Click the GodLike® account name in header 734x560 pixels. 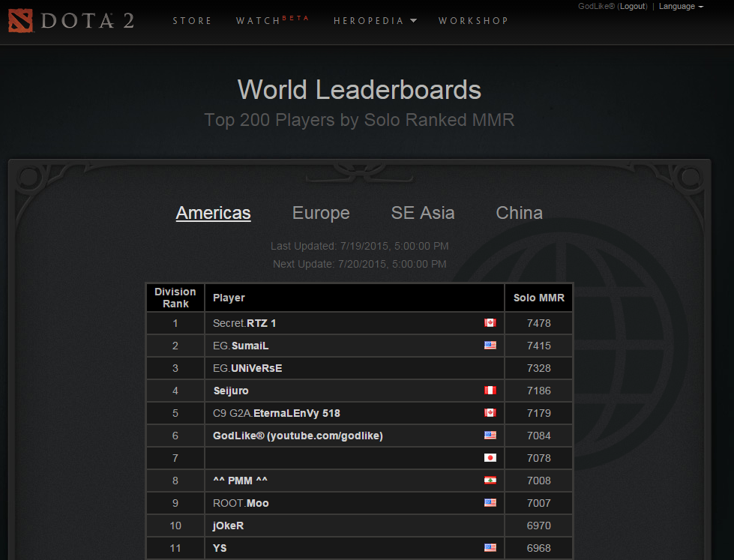[596, 7]
